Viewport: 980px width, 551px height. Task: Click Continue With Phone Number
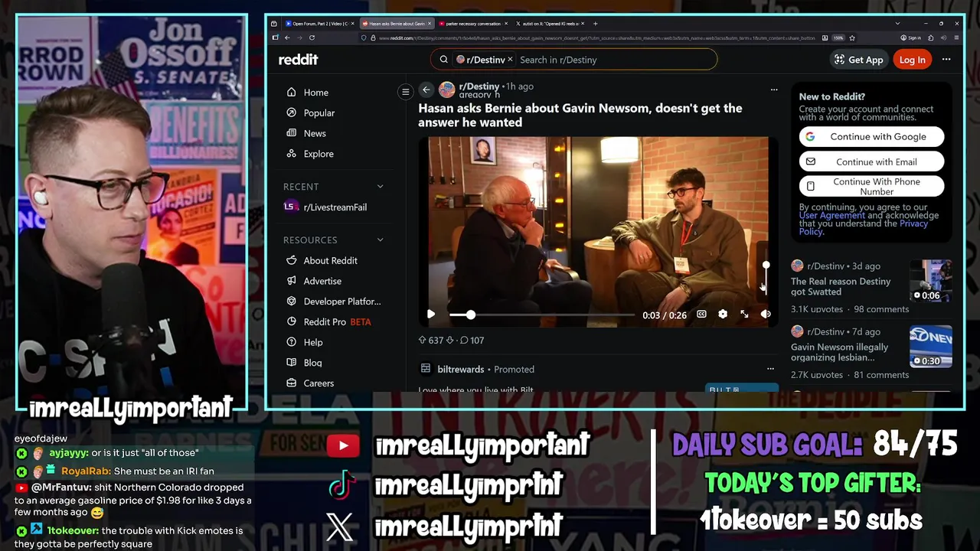(871, 187)
